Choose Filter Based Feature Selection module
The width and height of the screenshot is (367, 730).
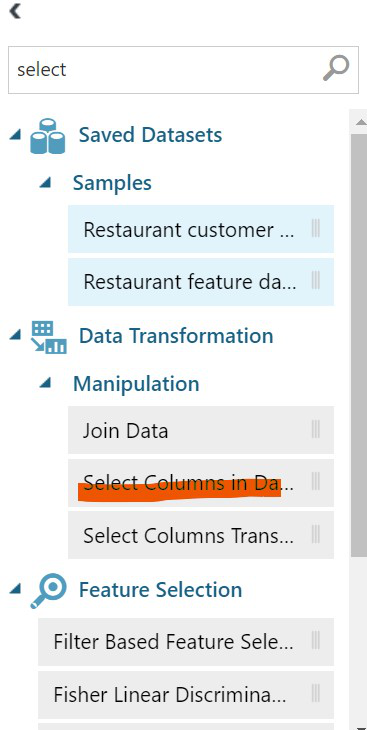[186, 642]
